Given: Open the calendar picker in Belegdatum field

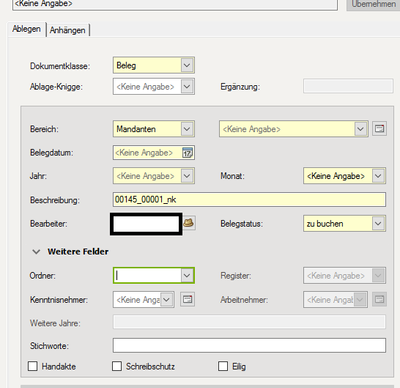Looking at the screenshot, I should point(187,153).
